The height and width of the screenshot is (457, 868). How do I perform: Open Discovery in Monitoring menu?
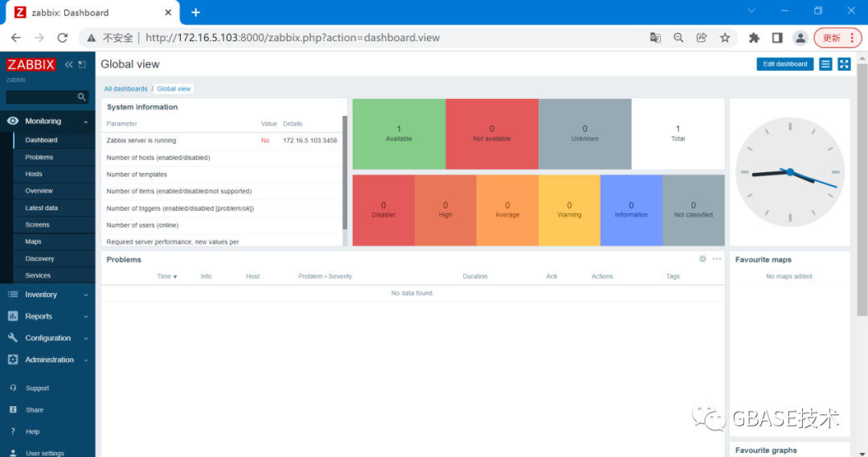55,258
